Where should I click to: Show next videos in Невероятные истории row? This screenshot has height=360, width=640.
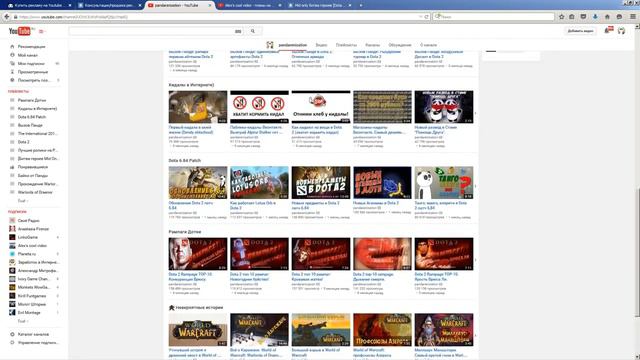(x=475, y=336)
